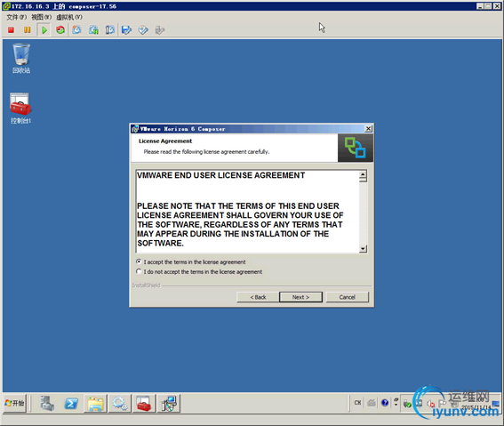Click the taskbar clock date
The image size is (504, 426).
click(x=476, y=407)
